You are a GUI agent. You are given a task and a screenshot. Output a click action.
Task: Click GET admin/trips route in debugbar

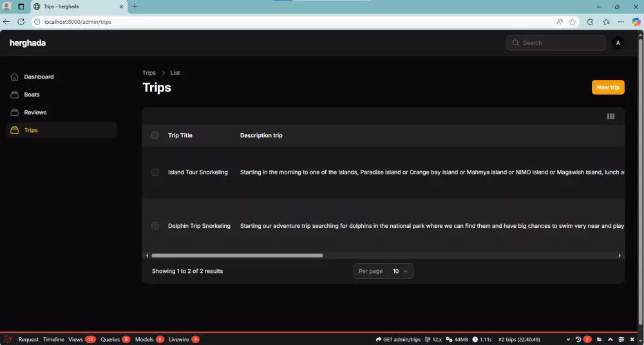pyautogui.click(x=398, y=340)
